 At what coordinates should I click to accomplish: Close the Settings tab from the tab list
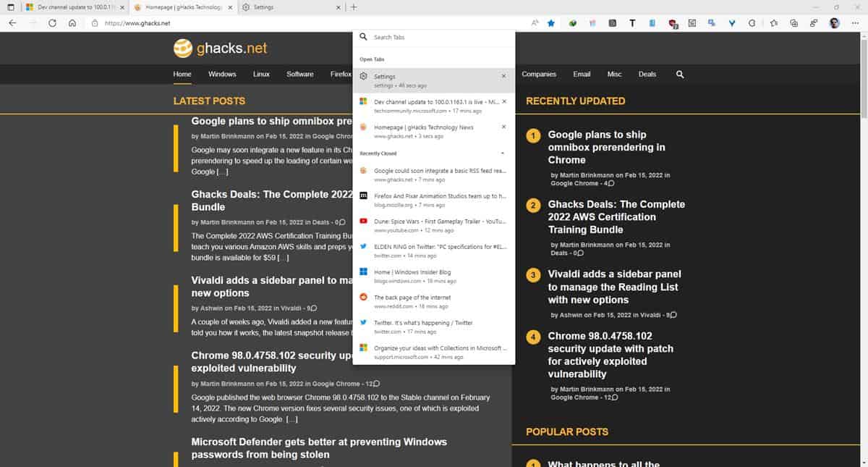coord(503,76)
